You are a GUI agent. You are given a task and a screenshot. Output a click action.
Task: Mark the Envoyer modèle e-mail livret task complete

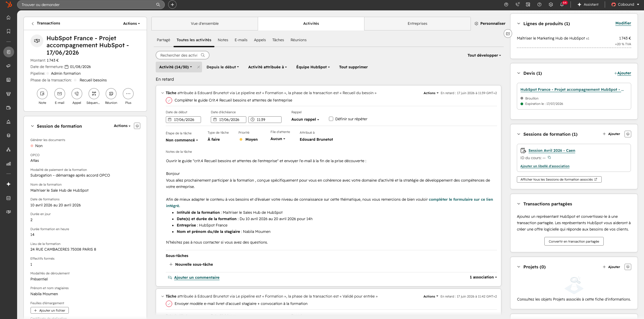click(x=169, y=304)
